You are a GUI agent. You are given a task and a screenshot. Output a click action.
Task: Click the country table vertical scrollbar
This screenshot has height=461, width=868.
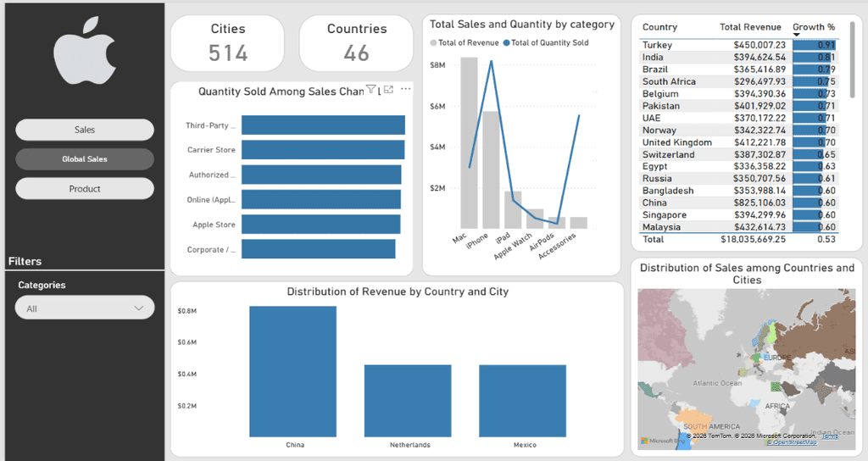(x=853, y=60)
